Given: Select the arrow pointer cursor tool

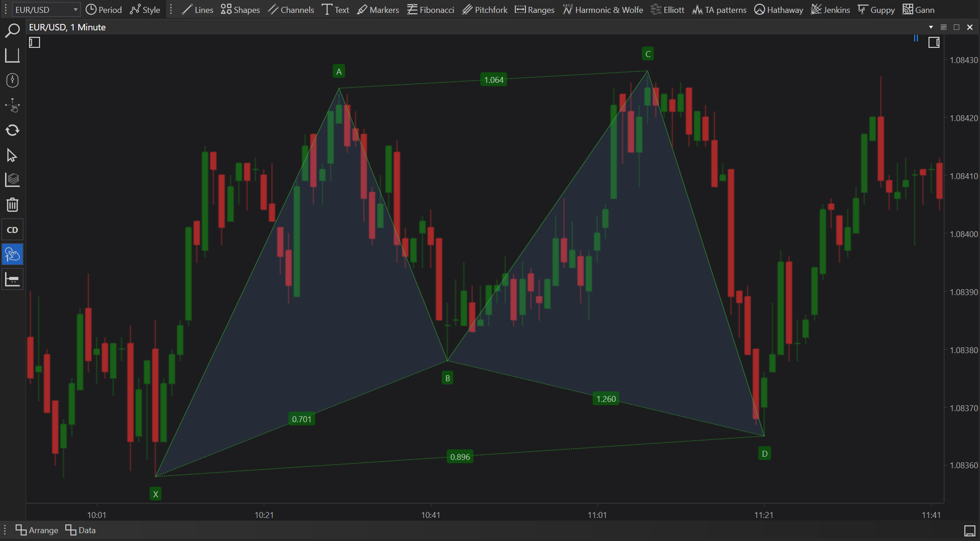Looking at the screenshot, I should coord(12,155).
